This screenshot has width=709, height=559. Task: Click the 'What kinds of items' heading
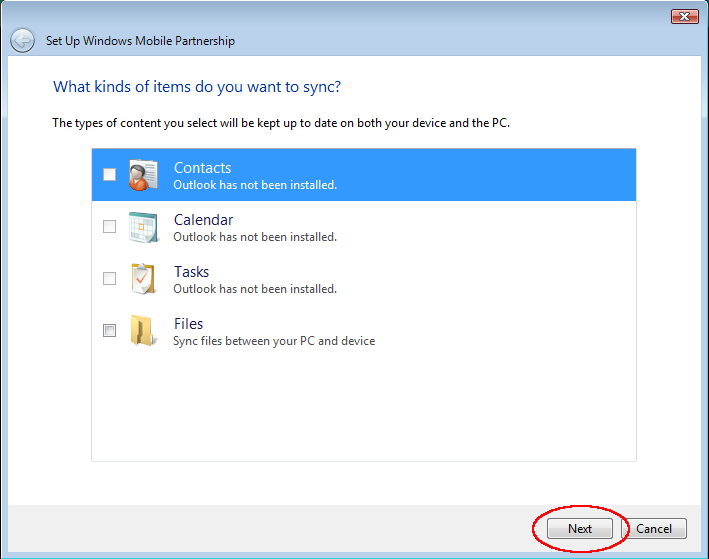point(197,87)
